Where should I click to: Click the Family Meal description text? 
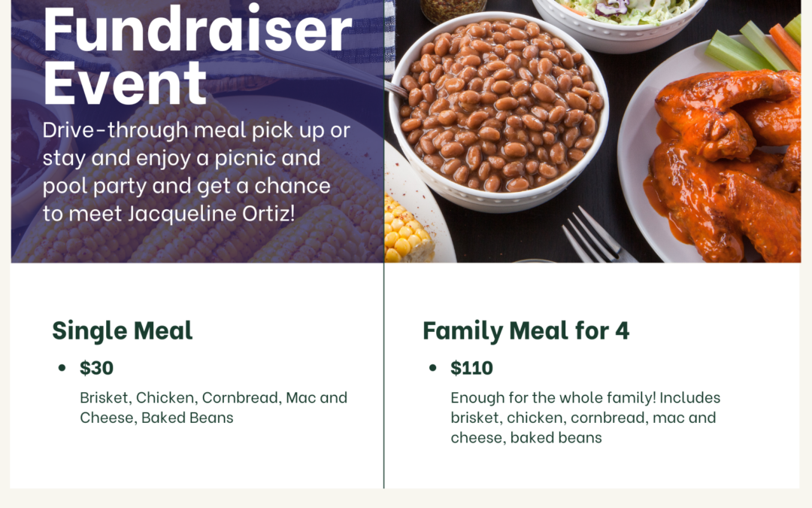point(585,417)
